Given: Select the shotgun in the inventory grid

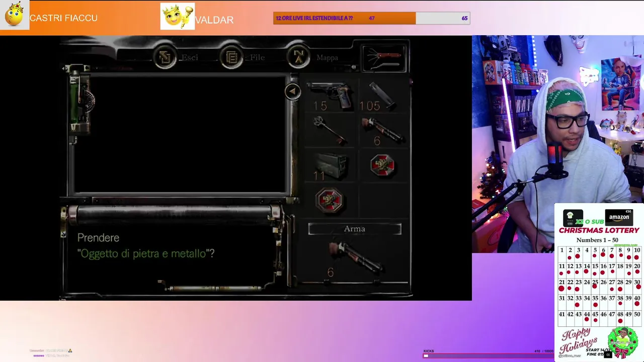Looking at the screenshot, I should 382,131.
